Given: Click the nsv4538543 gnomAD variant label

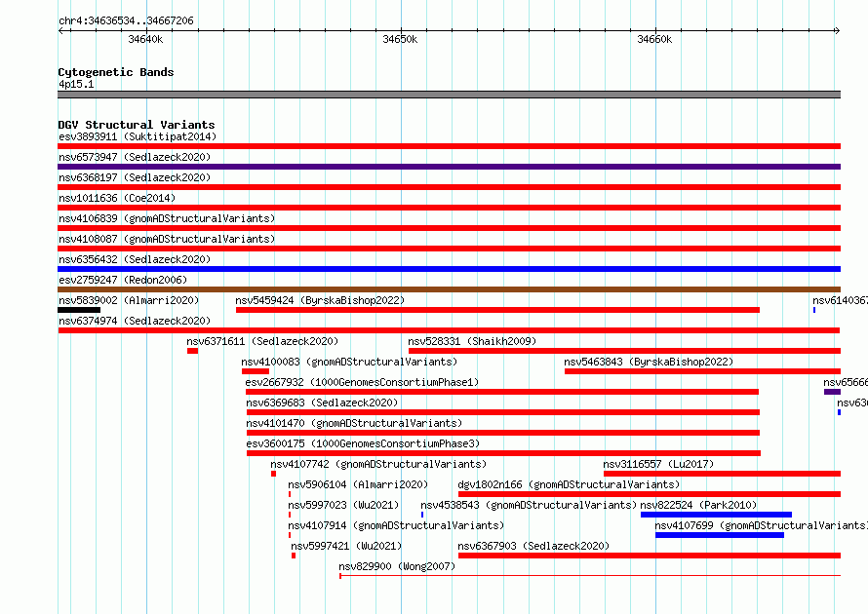Looking at the screenshot, I should point(529,505).
